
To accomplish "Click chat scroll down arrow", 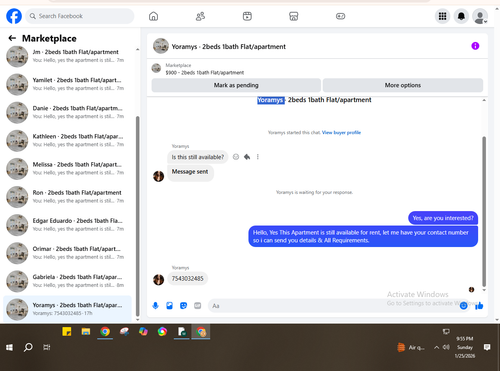I will pyautogui.click(x=484, y=290).
